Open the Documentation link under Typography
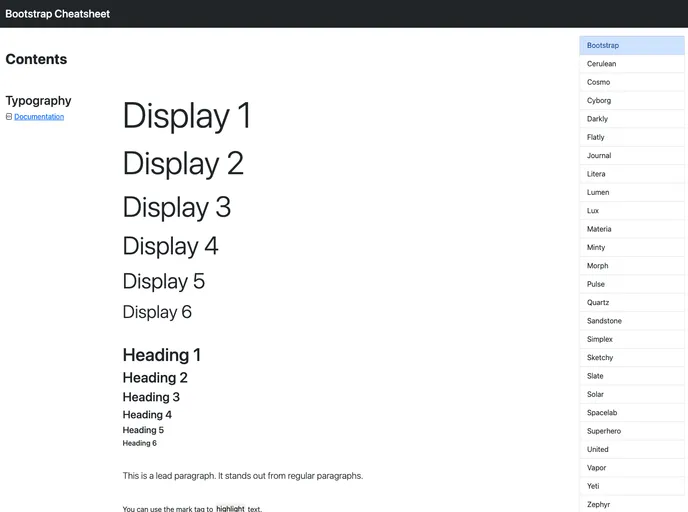Viewport: 688px width, 512px height. pyautogui.click(x=39, y=117)
